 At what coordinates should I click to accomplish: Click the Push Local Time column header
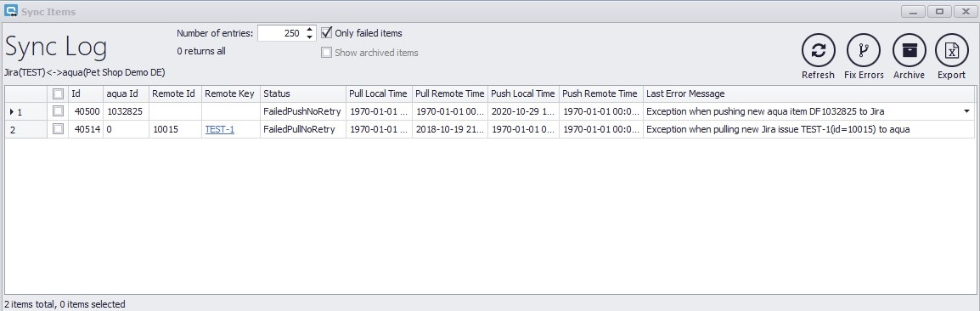523,93
